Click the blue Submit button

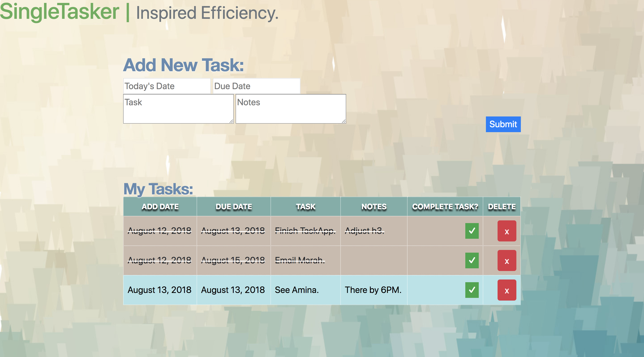pos(503,124)
